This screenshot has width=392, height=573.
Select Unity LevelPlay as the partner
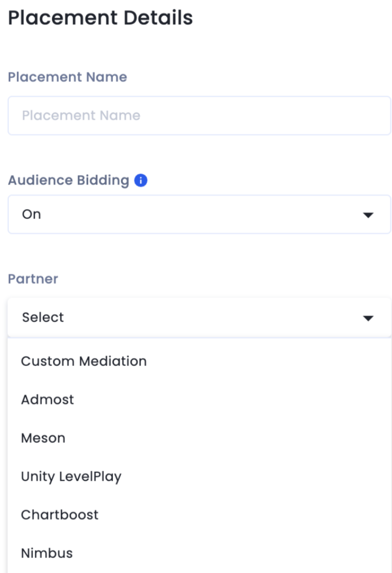pyautogui.click(x=71, y=476)
